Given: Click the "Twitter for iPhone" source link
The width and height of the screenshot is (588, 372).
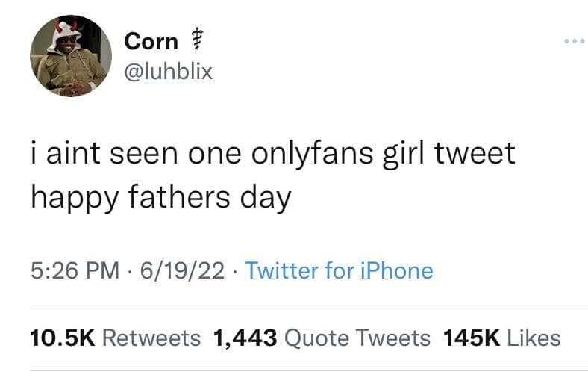Looking at the screenshot, I should 338,270.
